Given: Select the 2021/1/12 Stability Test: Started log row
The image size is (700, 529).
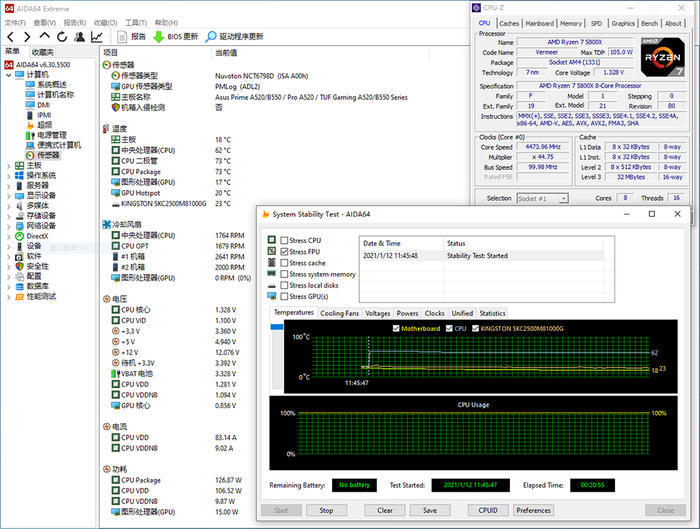Looking at the screenshot, I should [484, 256].
